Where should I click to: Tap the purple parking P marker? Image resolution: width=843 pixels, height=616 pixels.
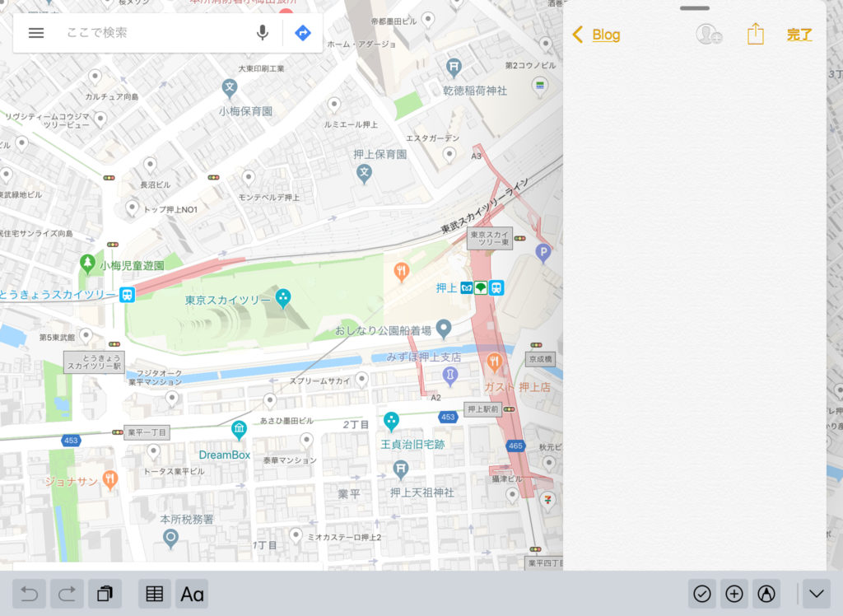pos(543,252)
